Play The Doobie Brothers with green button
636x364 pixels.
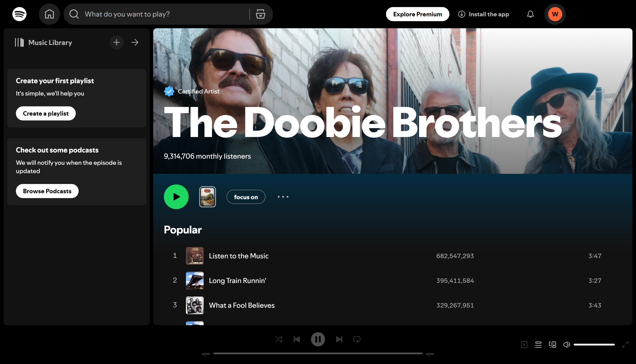coord(176,197)
